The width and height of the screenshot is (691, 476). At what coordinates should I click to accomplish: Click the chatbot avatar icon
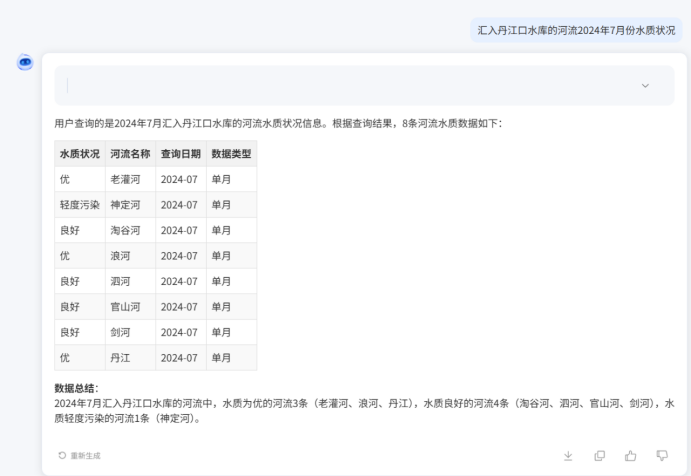(x=25, y=62)
